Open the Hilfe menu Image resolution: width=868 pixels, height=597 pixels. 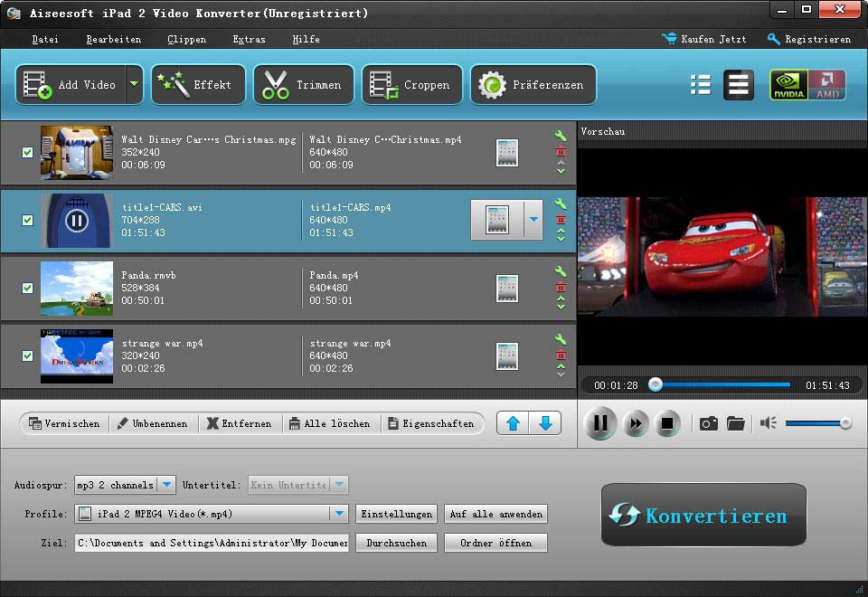click(x=306, y=39)
